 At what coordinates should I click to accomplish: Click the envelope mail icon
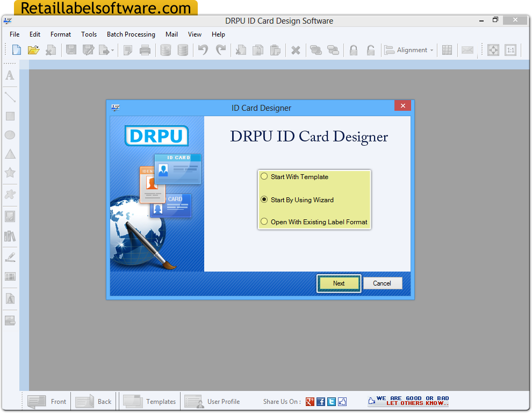(x=467, y=50)
